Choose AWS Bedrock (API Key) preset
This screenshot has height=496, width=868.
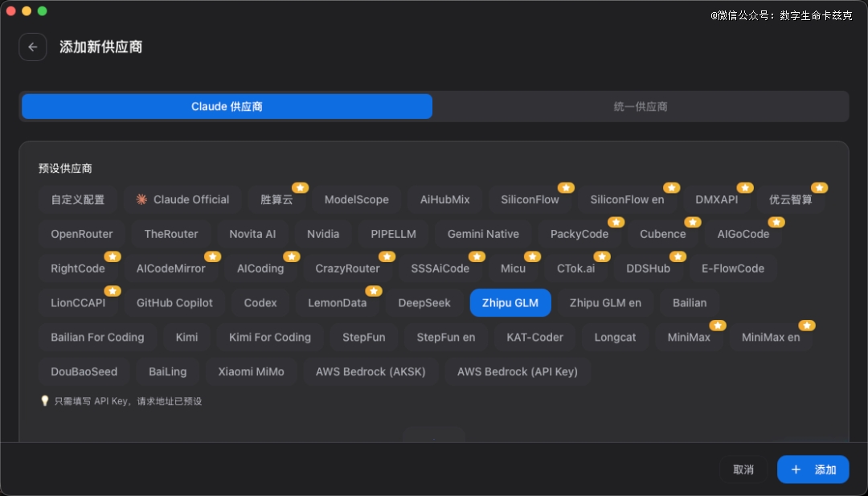pyautogui.click(x=518, y=372)
